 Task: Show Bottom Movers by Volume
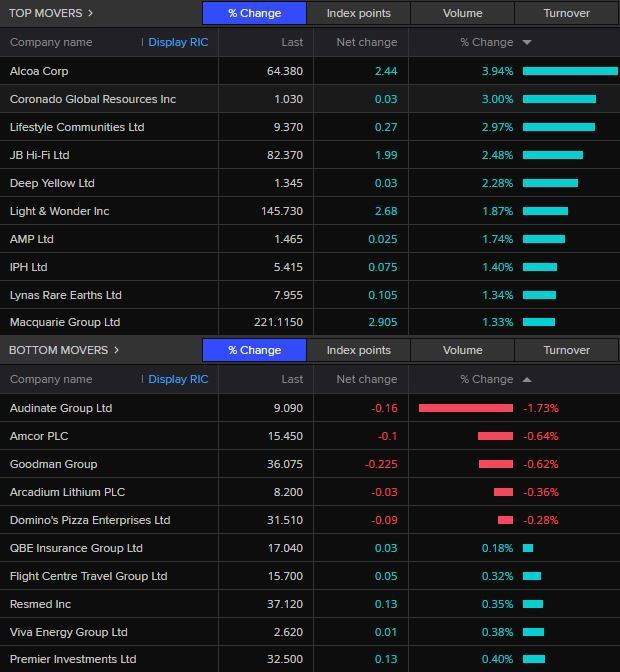pyautogui.click(x=462, y=350)
